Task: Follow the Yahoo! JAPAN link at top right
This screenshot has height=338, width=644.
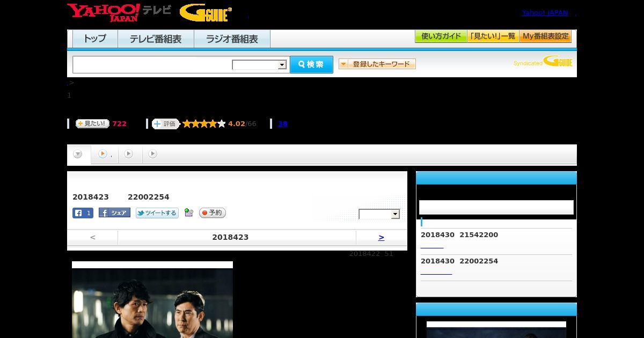Action: tap(545, 13)
